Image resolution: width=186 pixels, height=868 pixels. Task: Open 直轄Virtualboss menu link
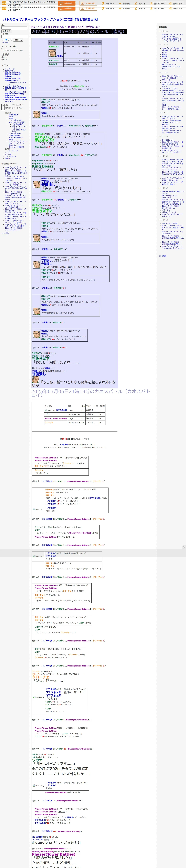click(12, 96)
